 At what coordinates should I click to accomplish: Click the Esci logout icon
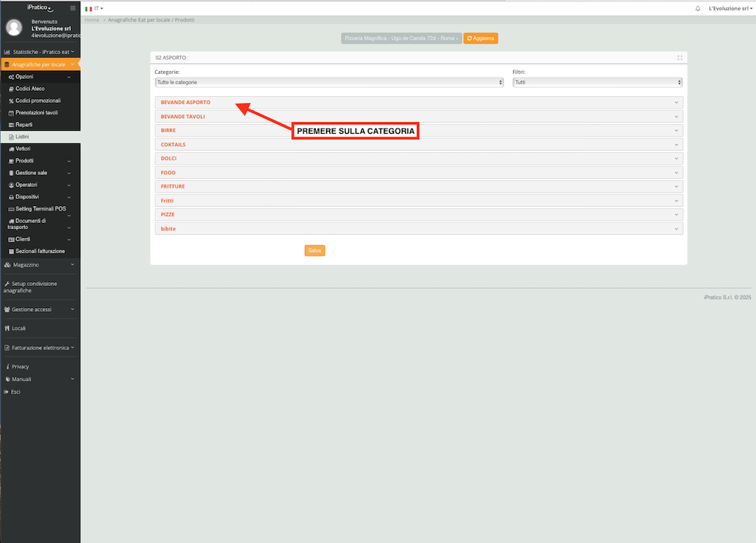click(7, 392)
